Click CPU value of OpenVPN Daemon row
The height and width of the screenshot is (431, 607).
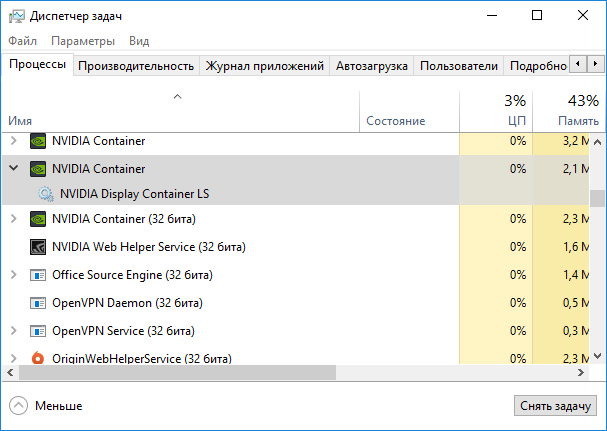point(518,303)
